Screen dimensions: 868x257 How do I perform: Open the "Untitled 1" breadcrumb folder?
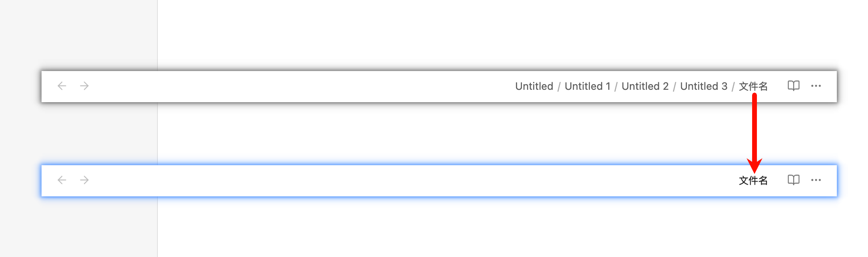point(587,86)
